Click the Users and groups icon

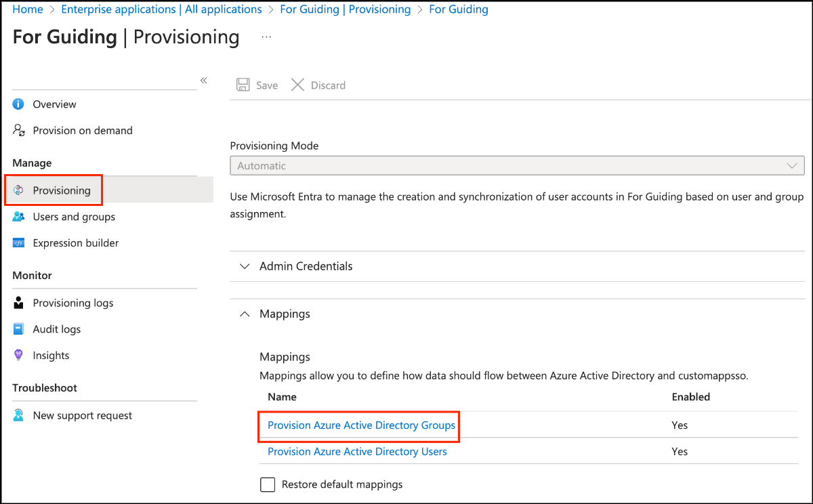pos(19,217)
